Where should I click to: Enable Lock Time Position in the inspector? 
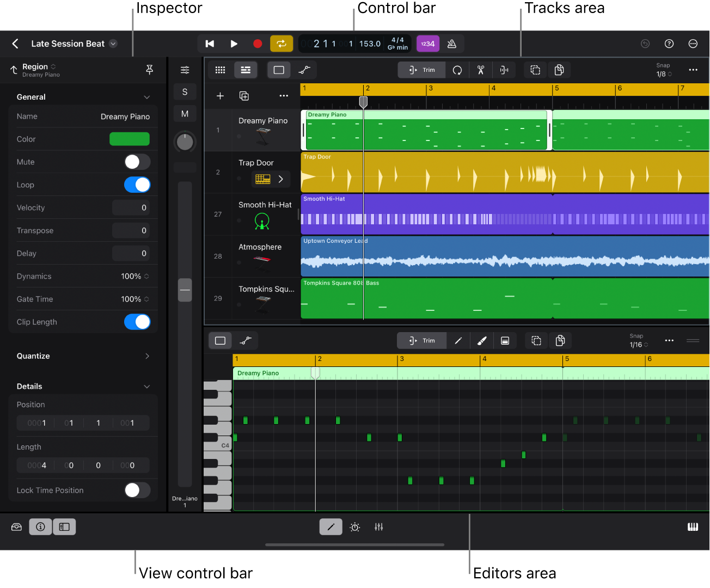(137, 490)
